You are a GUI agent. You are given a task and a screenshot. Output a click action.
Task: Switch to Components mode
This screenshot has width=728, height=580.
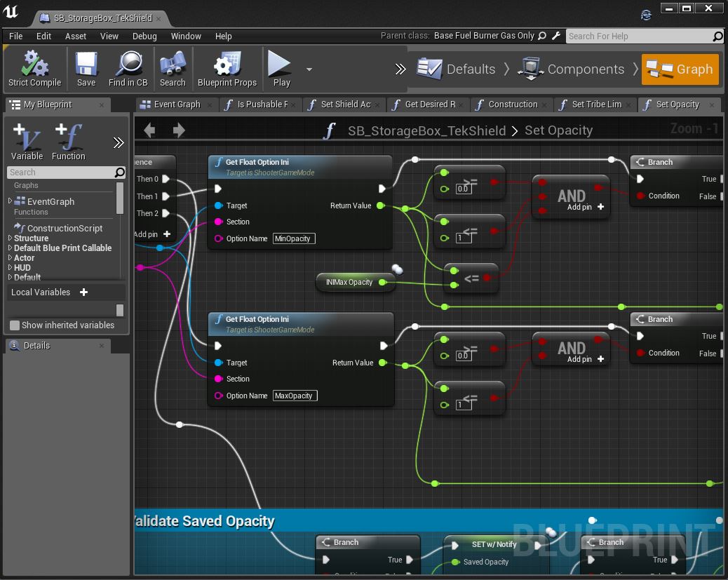(586, 69)
